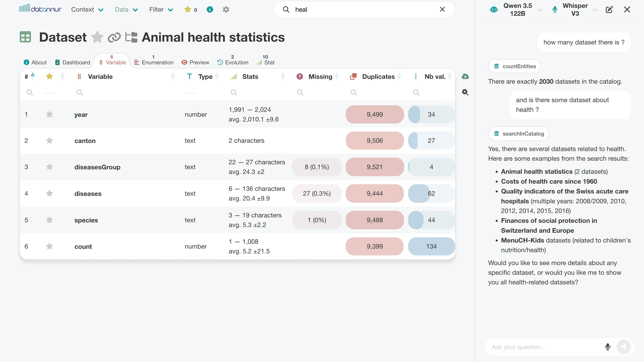Click the teal info icon in top bar
Viewport: 644px width, 362px height.
pyautogui.click(x=210, y=9)
